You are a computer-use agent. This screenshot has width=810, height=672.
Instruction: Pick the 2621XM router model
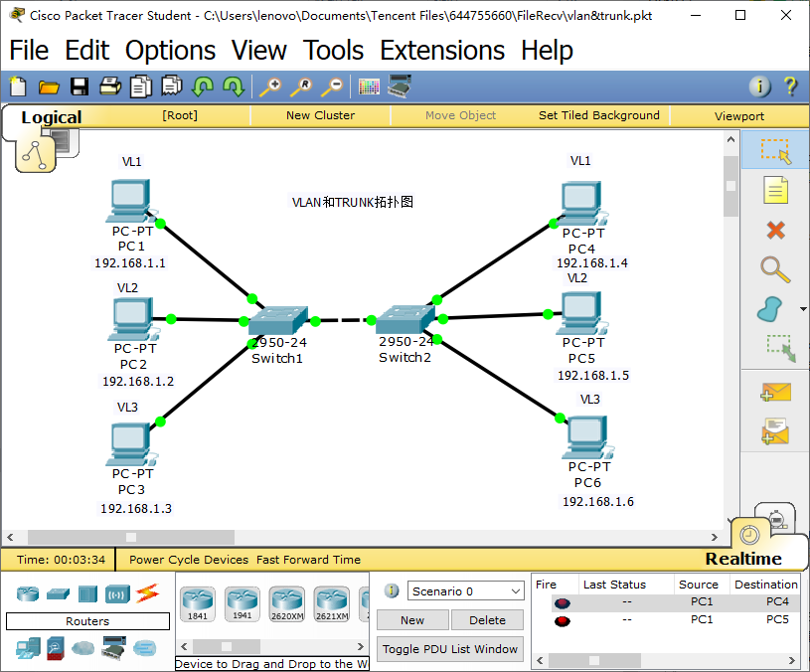click(332, 603)
